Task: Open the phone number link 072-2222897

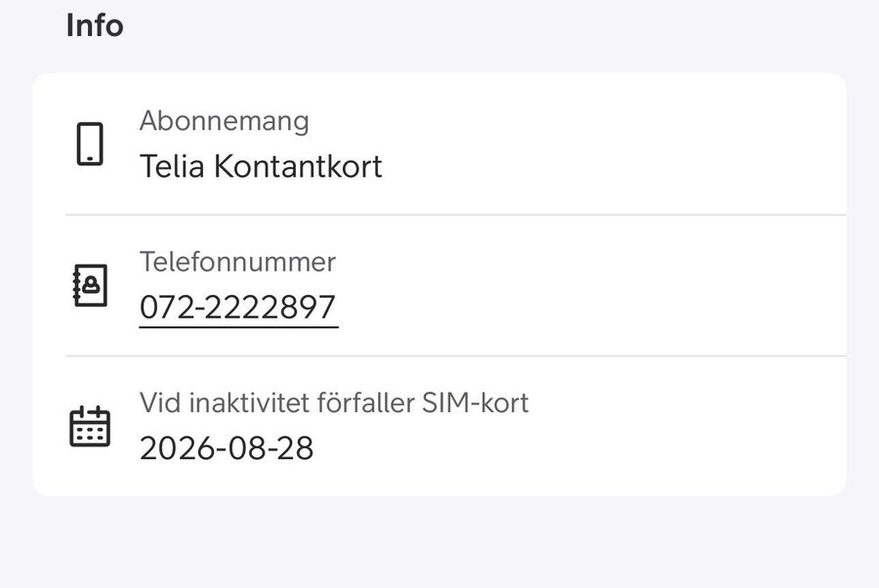Action: 238,307
